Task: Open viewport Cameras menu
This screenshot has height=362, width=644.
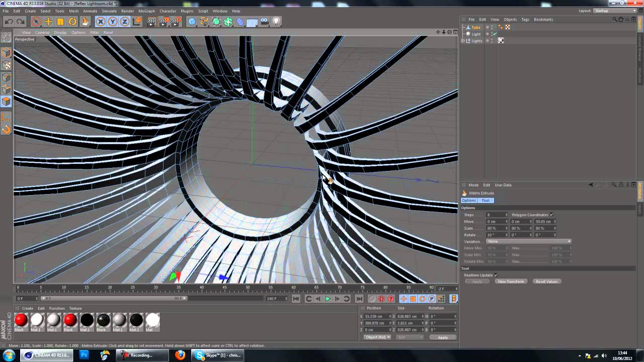Action: pos(42,33)
